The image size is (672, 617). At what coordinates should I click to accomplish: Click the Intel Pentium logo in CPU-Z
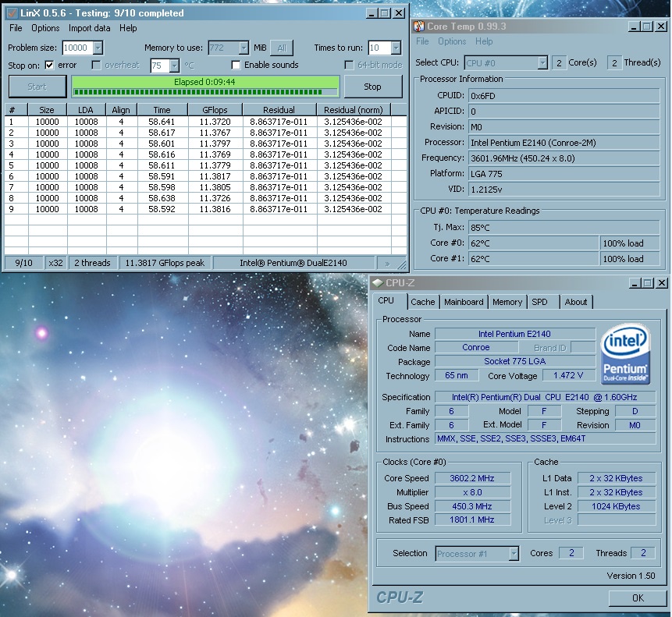tap(624, 354)
